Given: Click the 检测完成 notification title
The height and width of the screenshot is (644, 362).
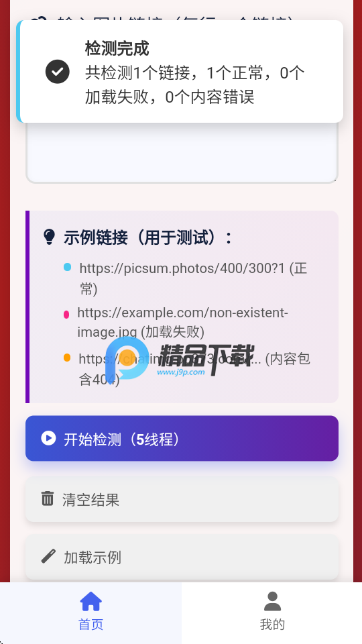Looking at the screenshot, I should click(117, 48).
